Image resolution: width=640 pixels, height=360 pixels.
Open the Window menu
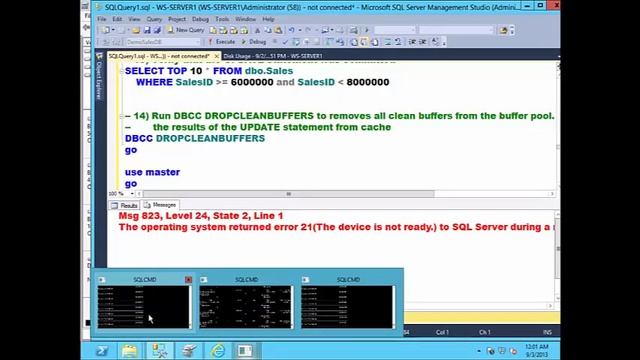(x=245, y=19)
